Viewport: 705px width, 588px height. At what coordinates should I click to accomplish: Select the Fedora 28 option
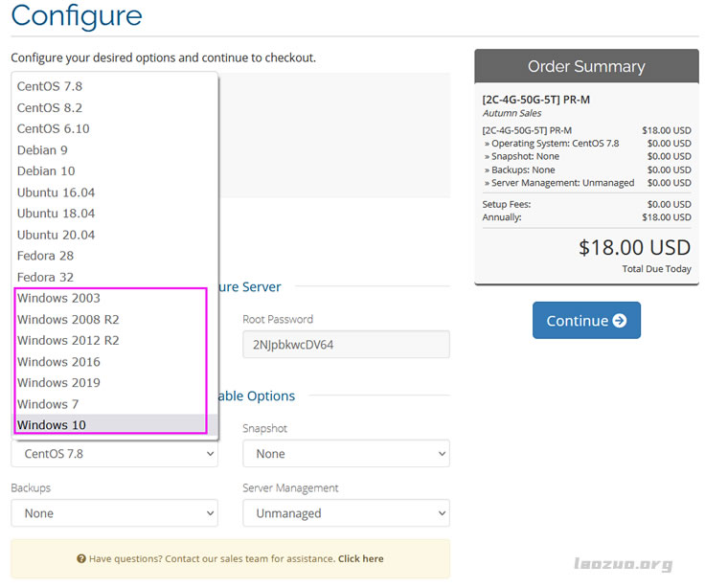[x=45, y=256]
